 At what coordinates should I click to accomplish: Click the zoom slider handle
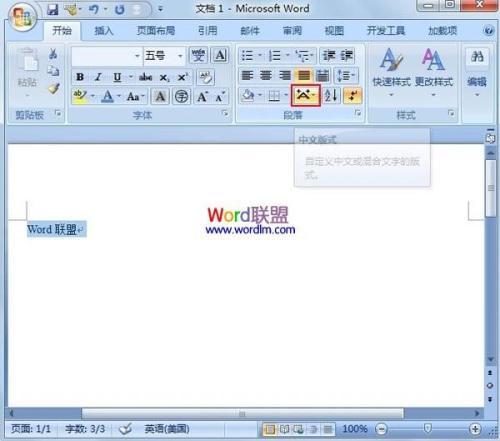(428, 429)
